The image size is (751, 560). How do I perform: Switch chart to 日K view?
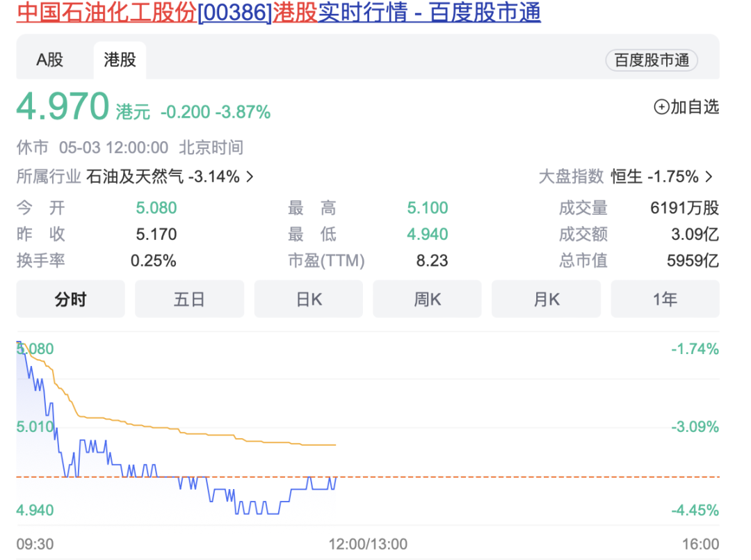pyautogui.click(x=309, y=299)
